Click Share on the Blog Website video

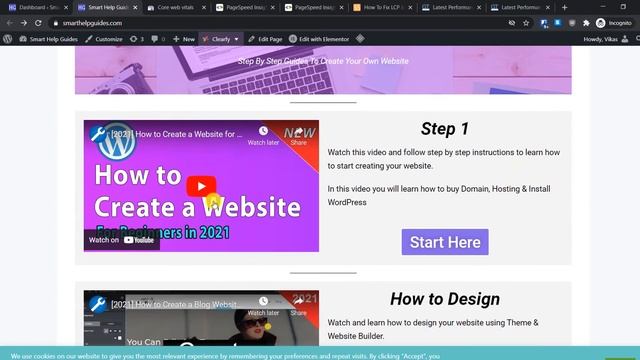[298, 307]
